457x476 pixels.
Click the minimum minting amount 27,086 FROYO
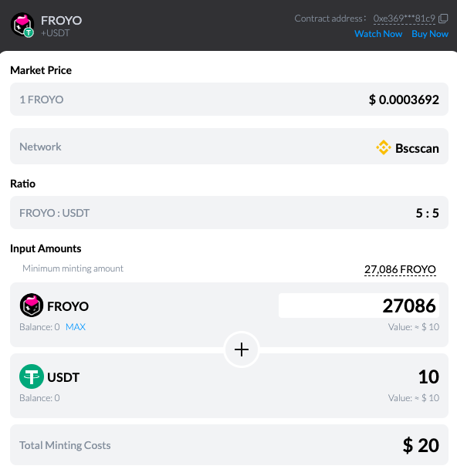400,269
